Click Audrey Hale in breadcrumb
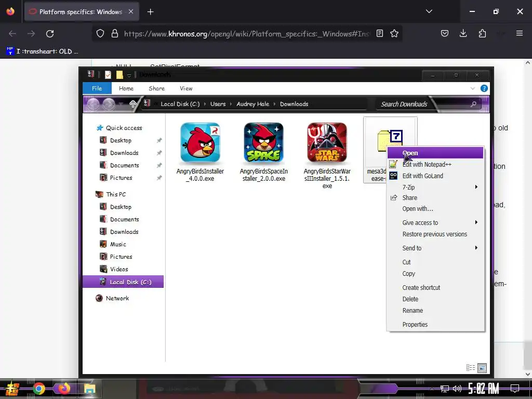This screenshot has height=399, width=532. click(x=253, y=104)
